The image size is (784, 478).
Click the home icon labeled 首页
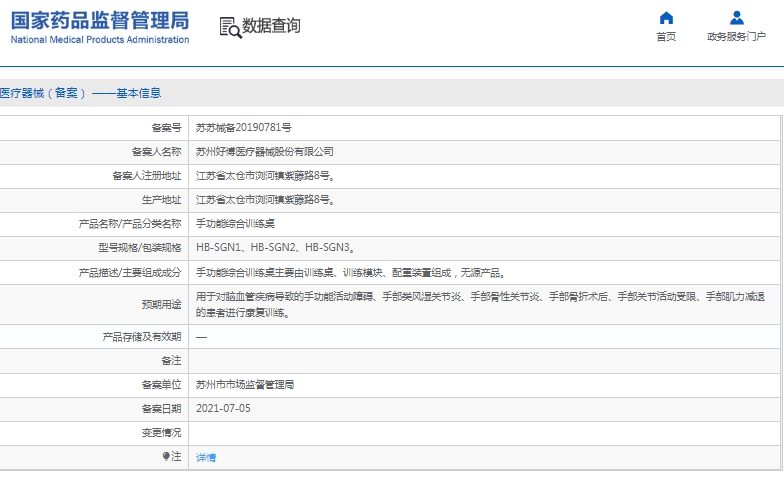[x=666, y=18]
